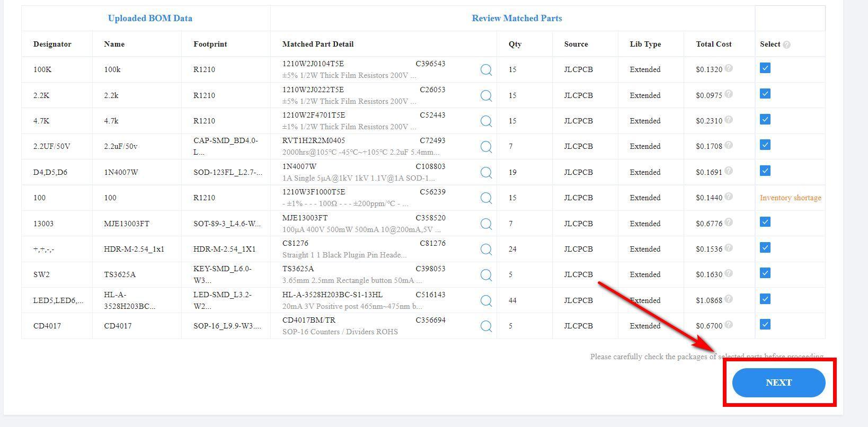Search a replacement for RVT1H2R2M0405

click(x=486, y=147)
